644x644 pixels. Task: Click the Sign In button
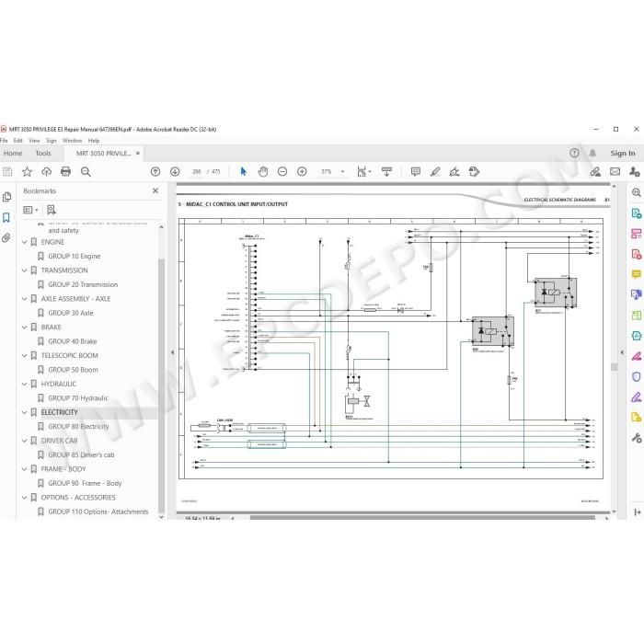[x=623, y=154]
